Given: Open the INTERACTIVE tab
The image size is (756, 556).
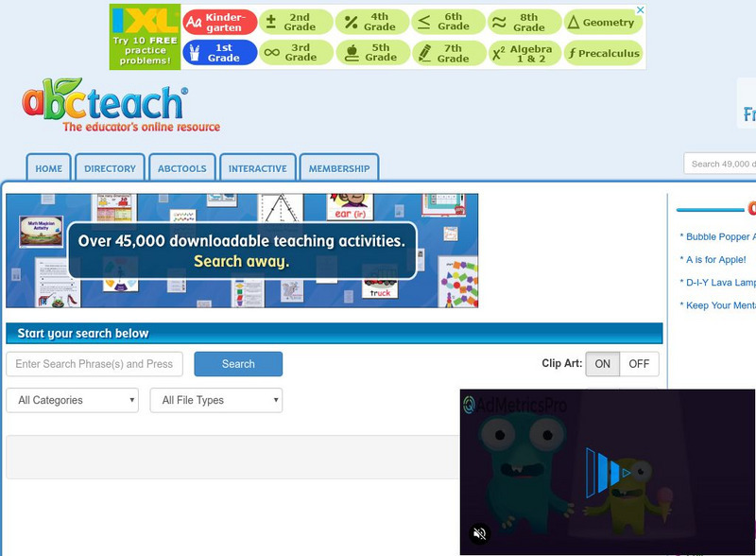Looking at the screenshot, I should [257, 168].
